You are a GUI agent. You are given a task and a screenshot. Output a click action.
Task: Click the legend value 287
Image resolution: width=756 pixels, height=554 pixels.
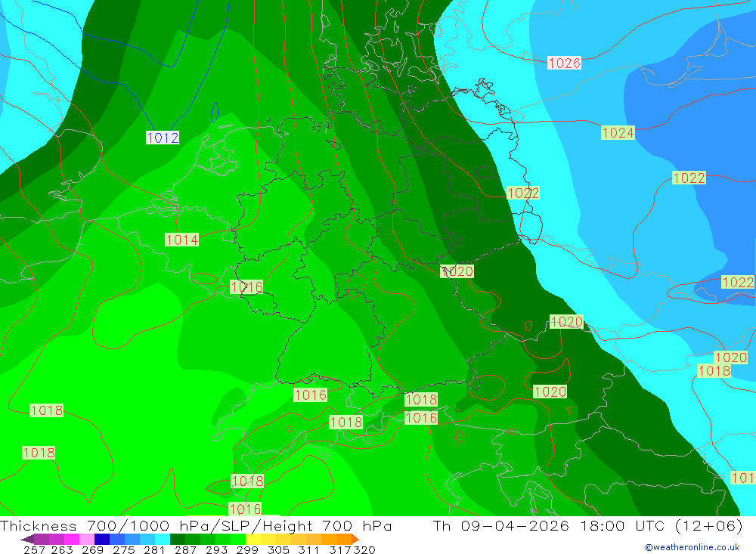point(184,549)
